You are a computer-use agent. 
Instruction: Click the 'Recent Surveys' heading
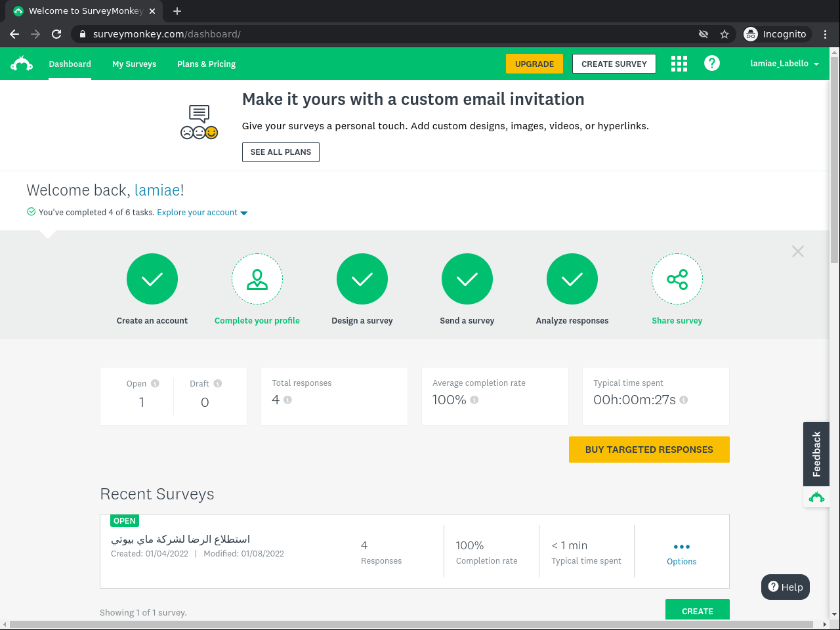click(x=157, y=494)
